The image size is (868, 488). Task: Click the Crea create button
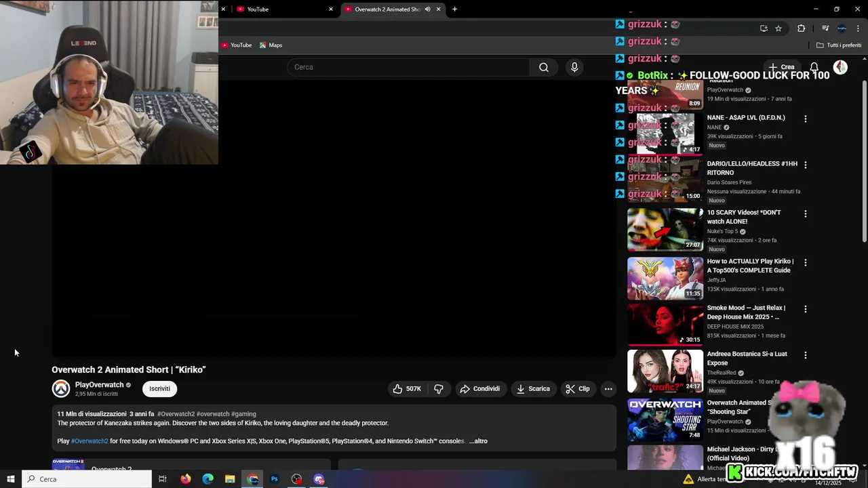tap(781, 67)
